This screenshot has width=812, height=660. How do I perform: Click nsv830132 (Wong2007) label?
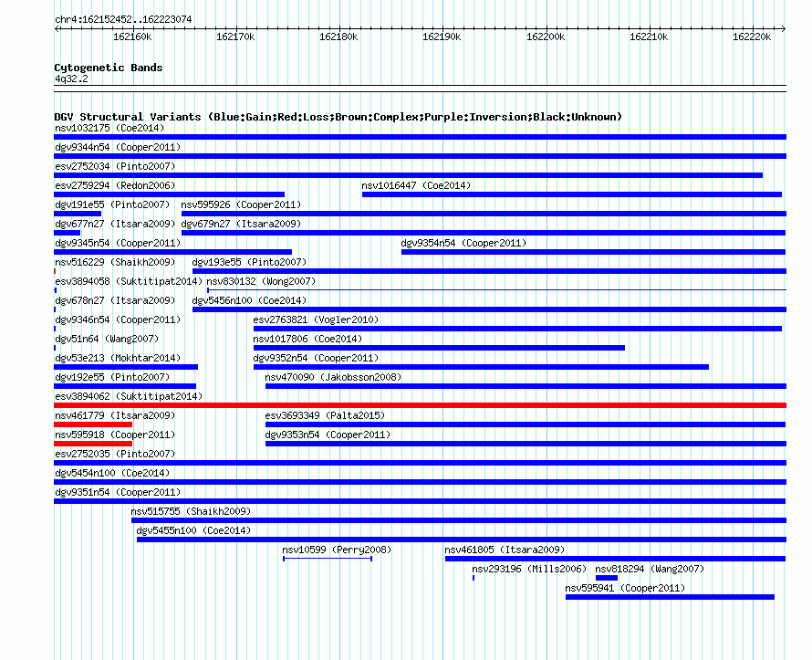point(261,281)
